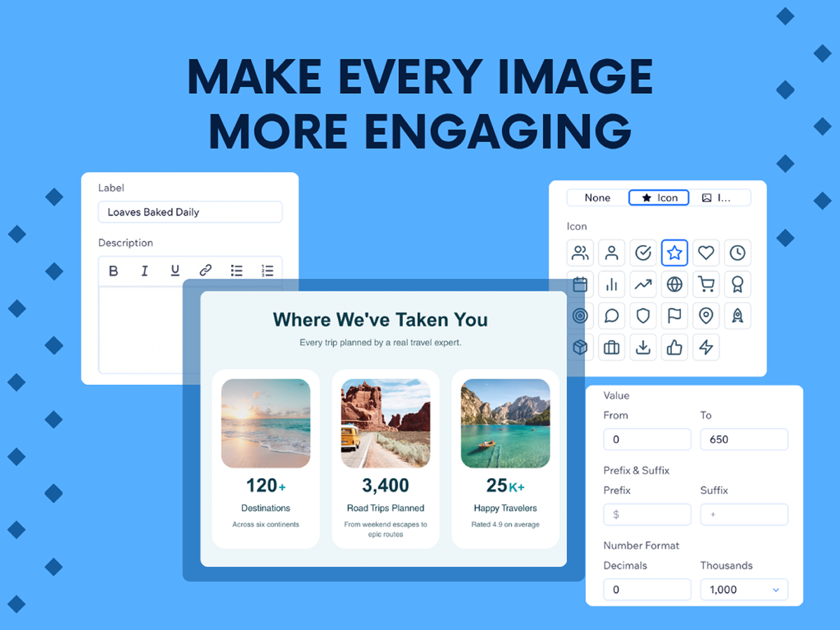The width and height of the screenshot is (840, 630).
Task: Click the lake photo on Happy Travelers card
Action: point(505,423)
